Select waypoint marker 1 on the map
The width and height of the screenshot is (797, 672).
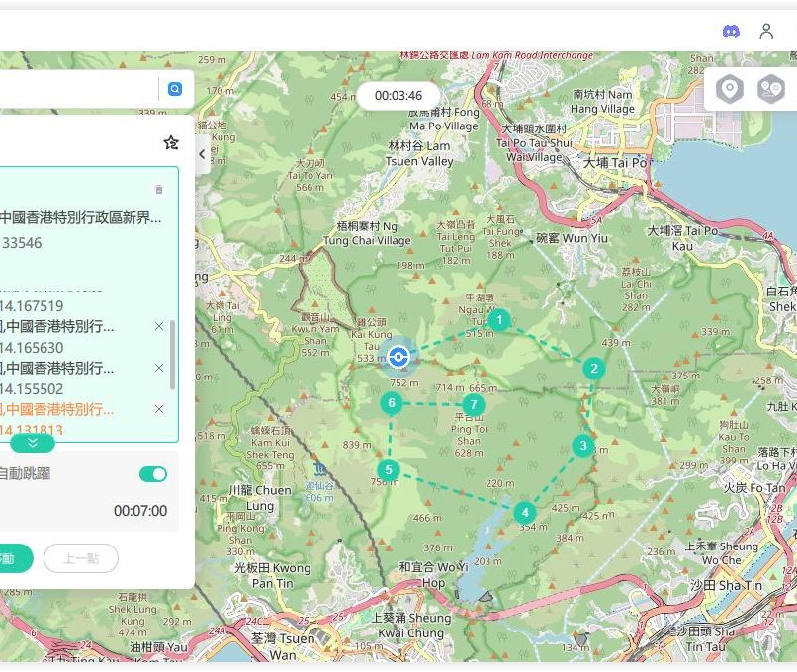pos(500,319)
